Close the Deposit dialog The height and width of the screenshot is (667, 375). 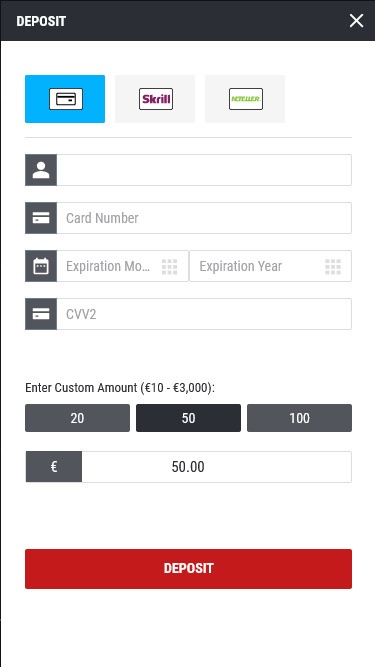[356, 20]
